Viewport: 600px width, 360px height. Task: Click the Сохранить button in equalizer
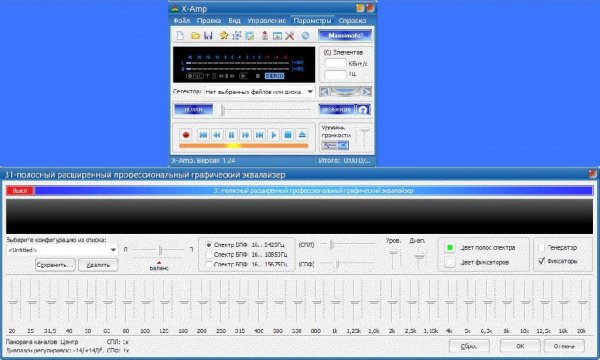[x=55, y=265]
